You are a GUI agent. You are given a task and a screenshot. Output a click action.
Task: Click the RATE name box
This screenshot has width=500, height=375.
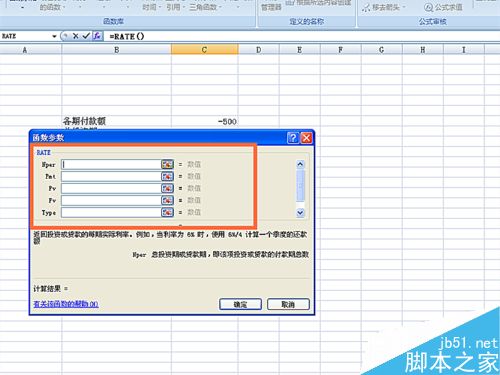[25, 36]
